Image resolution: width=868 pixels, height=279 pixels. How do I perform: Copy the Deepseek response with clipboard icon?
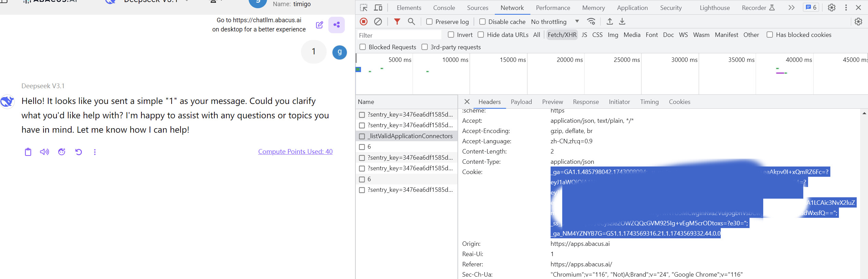coord(28,152)
